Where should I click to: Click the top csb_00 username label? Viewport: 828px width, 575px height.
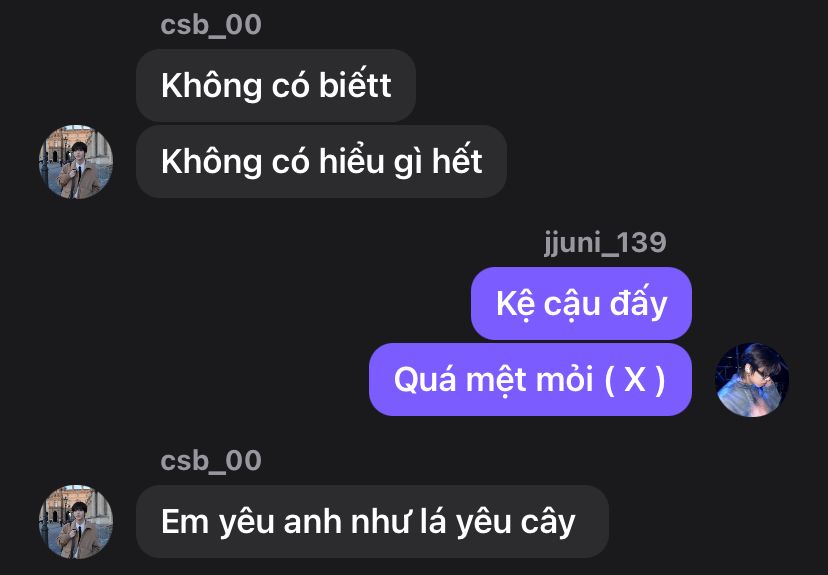pyautogui.click(x=211, y=25)
